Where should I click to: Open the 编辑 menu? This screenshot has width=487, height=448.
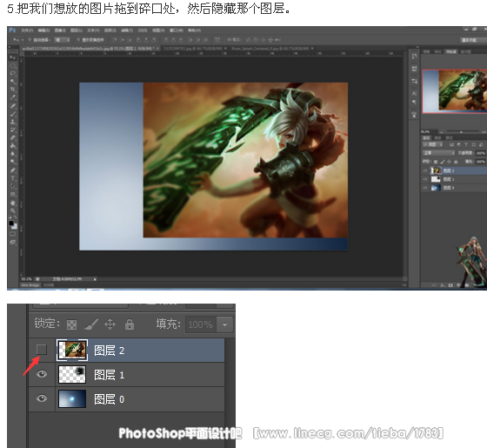[x=43, y=30]
